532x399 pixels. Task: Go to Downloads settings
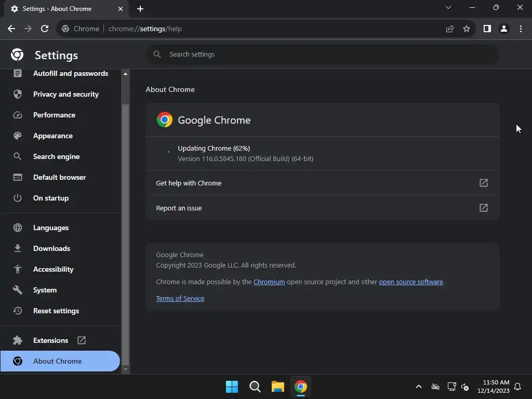point(61,248)
